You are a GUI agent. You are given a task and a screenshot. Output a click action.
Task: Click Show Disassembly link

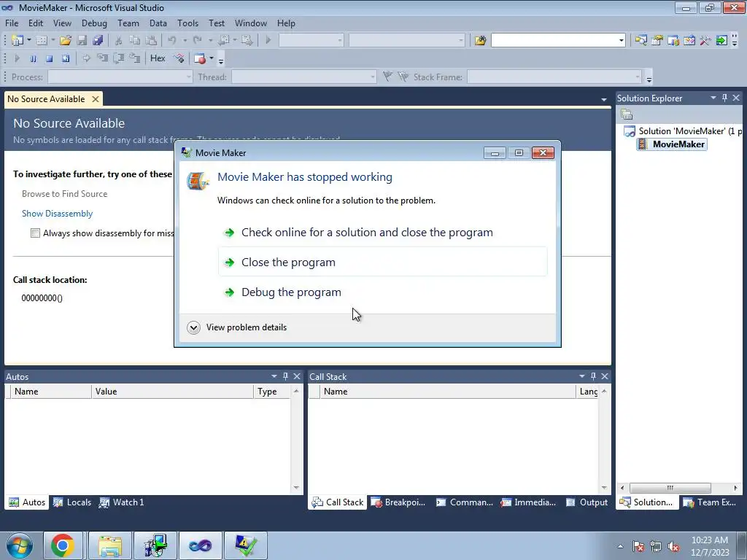pyautogui.click(x=57, y=214)
